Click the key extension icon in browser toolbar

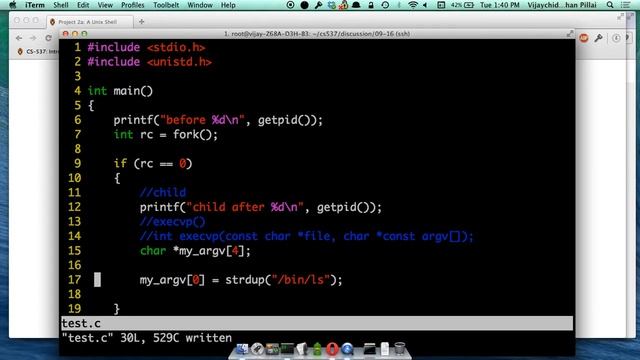pyautogui.click(x=598, y=38)
